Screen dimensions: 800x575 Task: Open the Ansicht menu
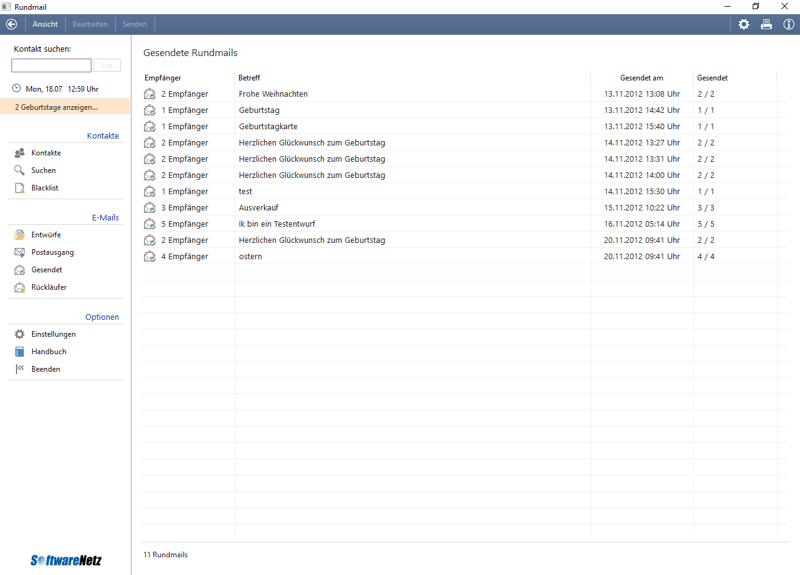click(45, 24)
